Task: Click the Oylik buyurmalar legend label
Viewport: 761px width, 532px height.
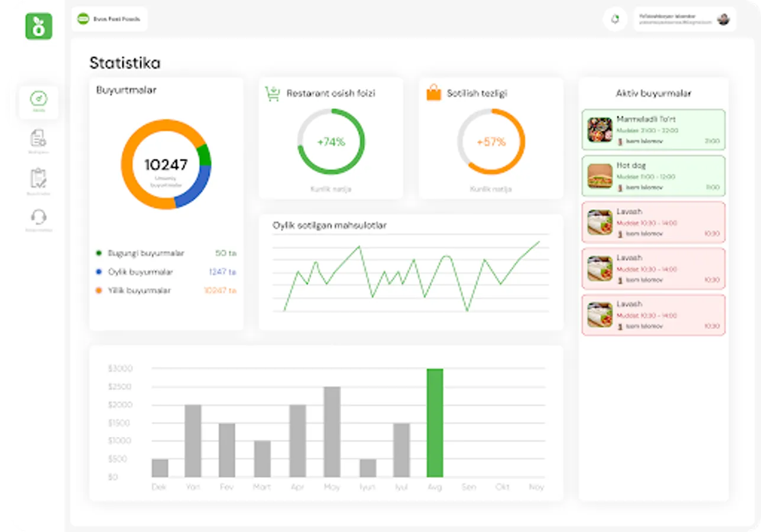Action: (141, 272)
